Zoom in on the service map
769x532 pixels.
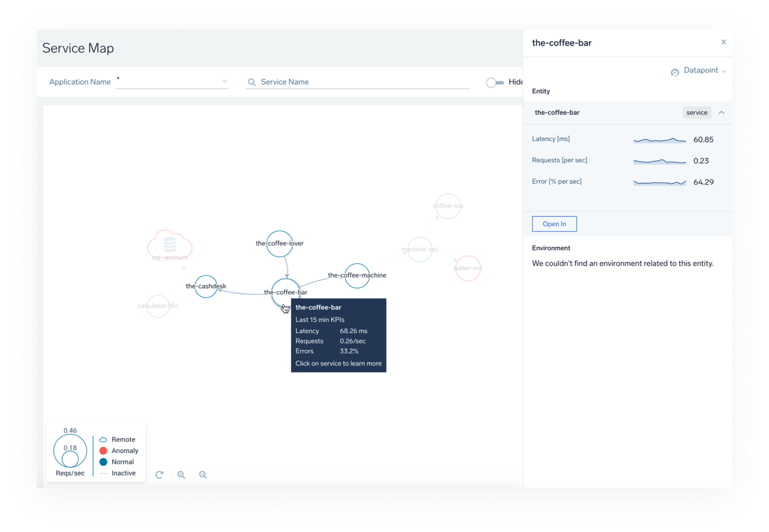(181, 475)
